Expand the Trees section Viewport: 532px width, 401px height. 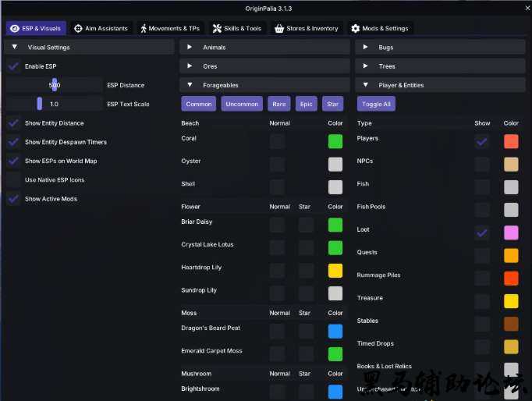441,66
